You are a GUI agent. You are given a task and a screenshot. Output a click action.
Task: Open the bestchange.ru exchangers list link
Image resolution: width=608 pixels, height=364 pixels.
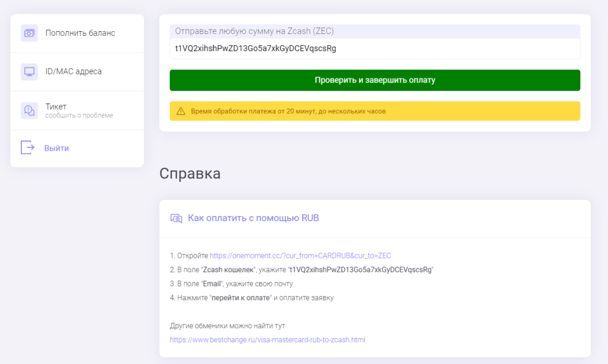[x=268, y=340]
